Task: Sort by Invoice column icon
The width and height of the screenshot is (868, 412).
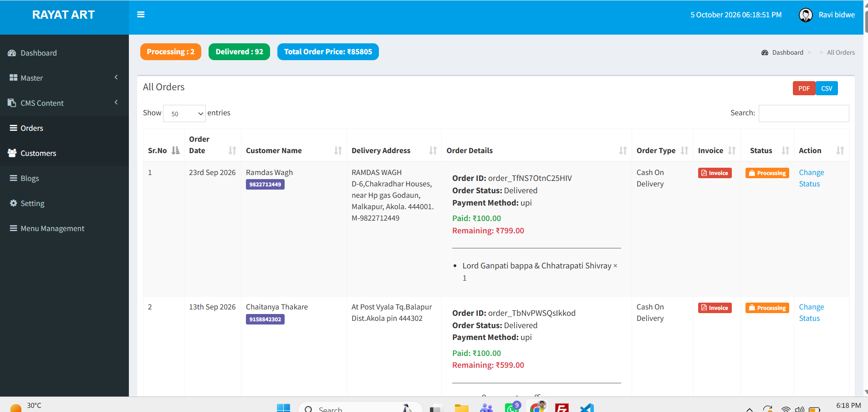Action: 732,150
